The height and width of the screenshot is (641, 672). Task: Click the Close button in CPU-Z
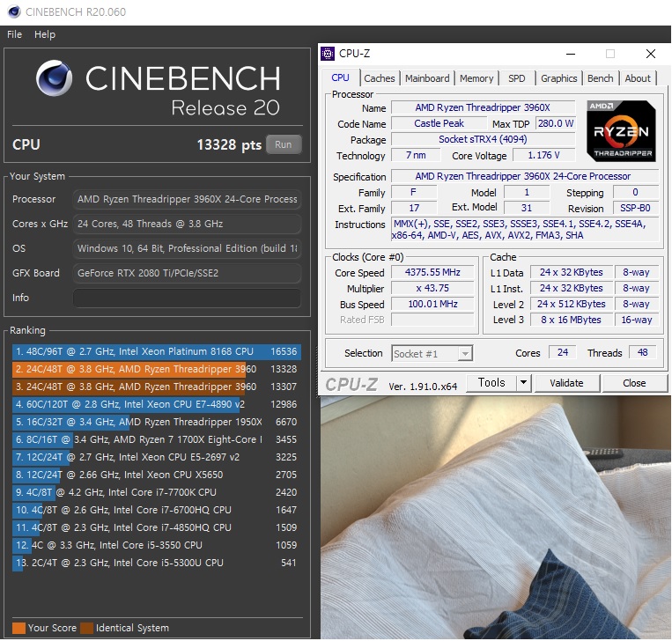[x=634, y=383]
